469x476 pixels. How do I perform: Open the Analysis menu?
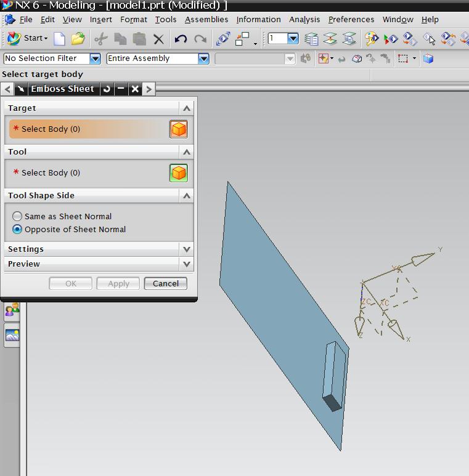click(304, 20)
